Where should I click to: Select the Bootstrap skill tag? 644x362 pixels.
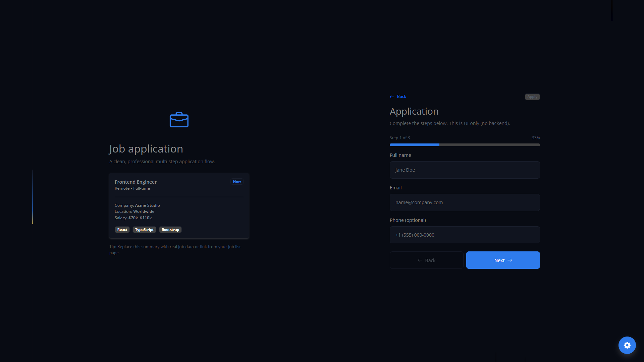[x=170, y=230]
